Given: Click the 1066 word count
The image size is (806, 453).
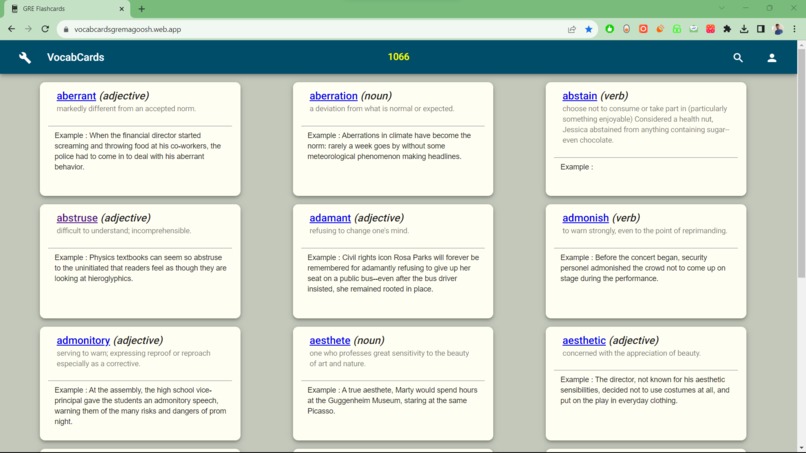Looking at the screenshot, I should tap(398, 57).
